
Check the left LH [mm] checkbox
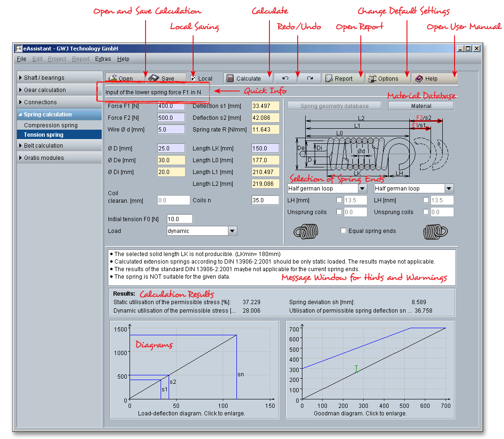pyautogui.click(x=339, y=200)
